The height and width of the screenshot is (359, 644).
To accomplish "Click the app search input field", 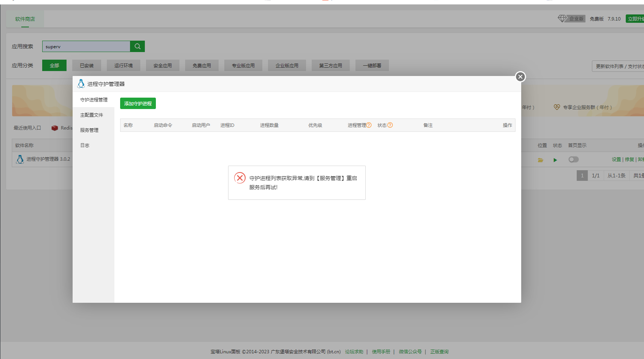I will pyautogui.click(x=86, y=46).
